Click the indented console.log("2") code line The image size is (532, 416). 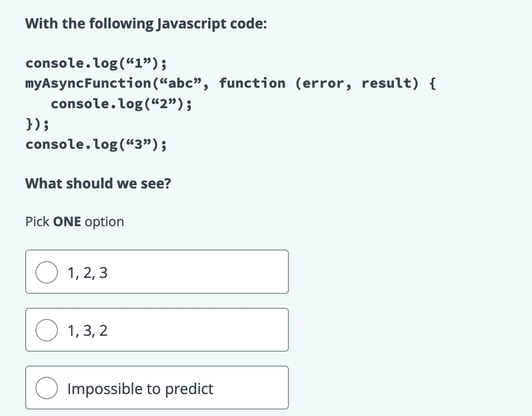pos(121,104)
